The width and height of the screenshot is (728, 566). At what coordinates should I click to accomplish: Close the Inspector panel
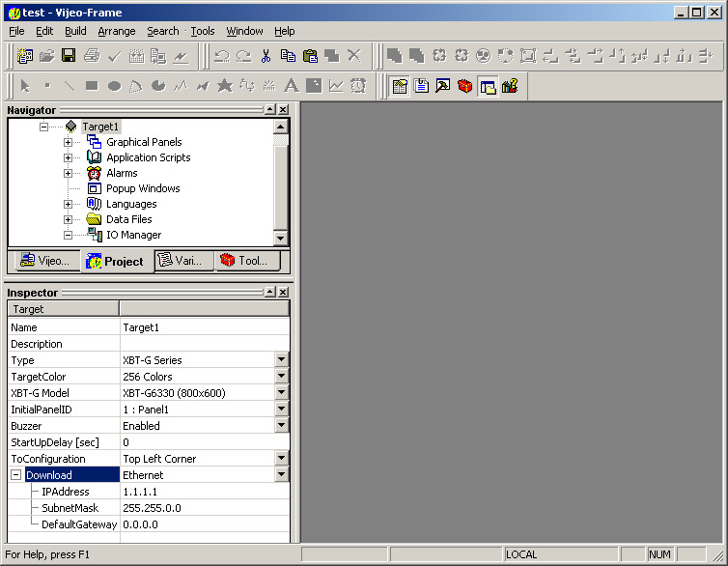(x=283, y=293)
